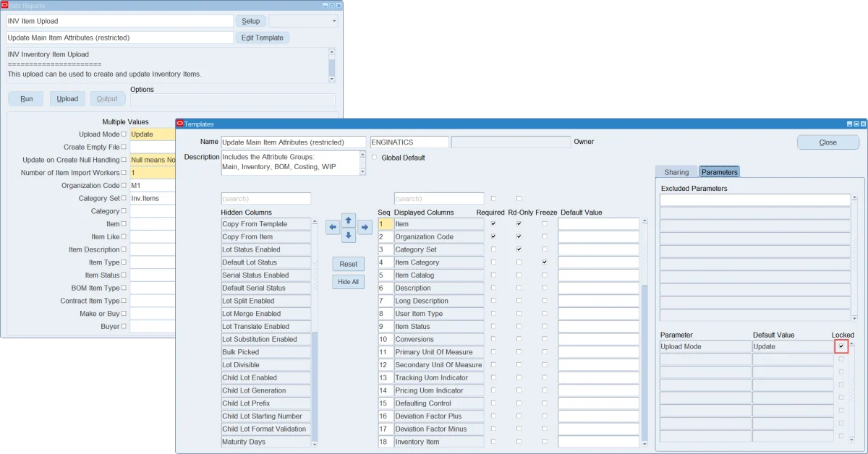Screen dimensions: 868x454
Task: Click the Setup button
Action: (250, 21)
